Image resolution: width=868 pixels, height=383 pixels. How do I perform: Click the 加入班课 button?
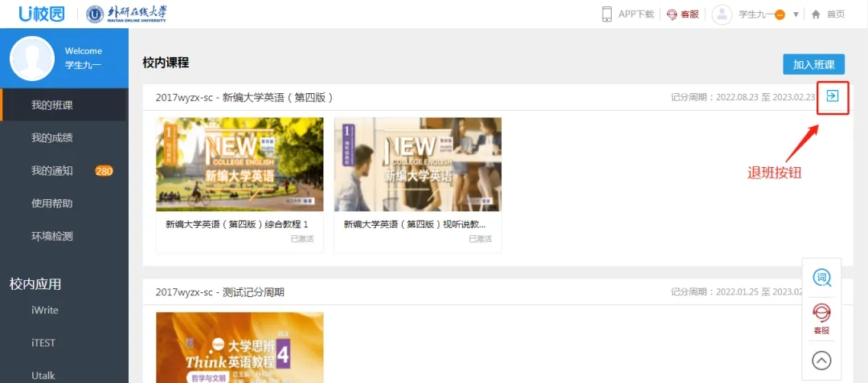point(813,65)
